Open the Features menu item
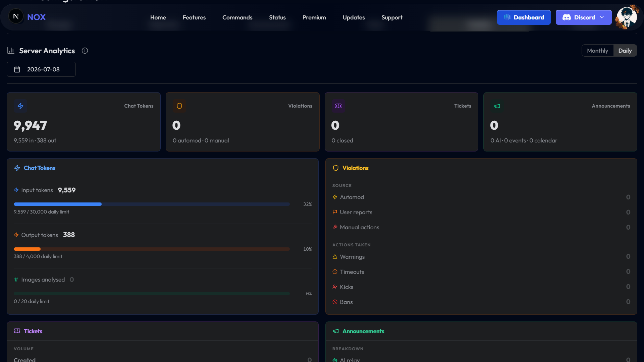 click(194, 17)
